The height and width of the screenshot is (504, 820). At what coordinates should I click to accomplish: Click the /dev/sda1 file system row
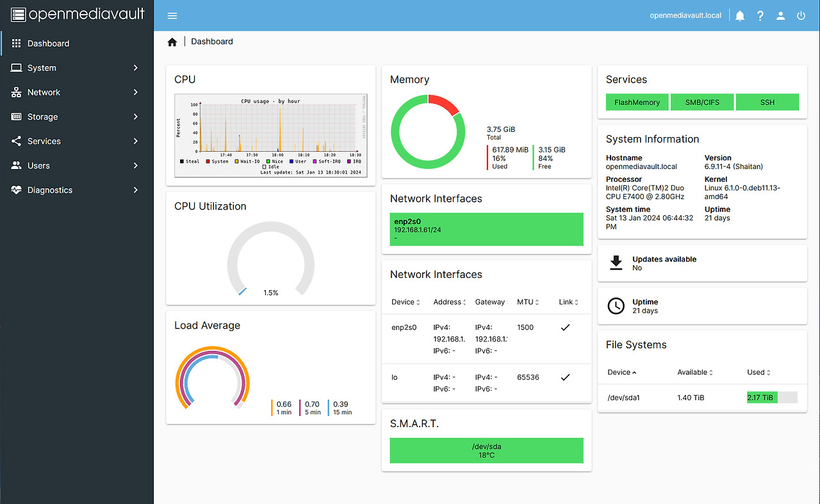(x=702, y=398)
